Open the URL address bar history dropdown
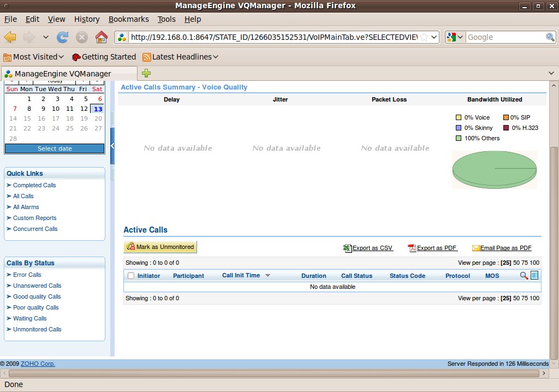The height and width of the screenshot is (392, 559). pos(434,37)
